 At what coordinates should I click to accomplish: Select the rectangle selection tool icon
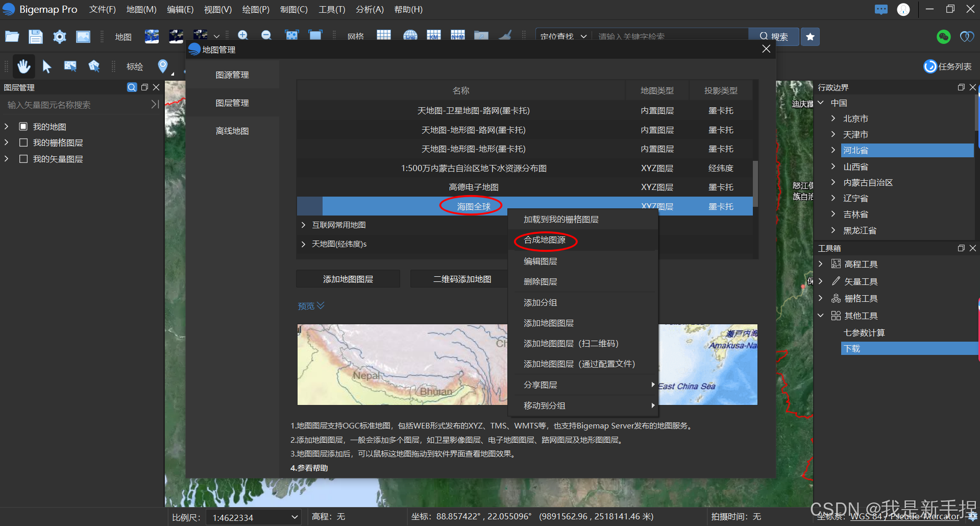pyautogui.click(x=70, y=66)
